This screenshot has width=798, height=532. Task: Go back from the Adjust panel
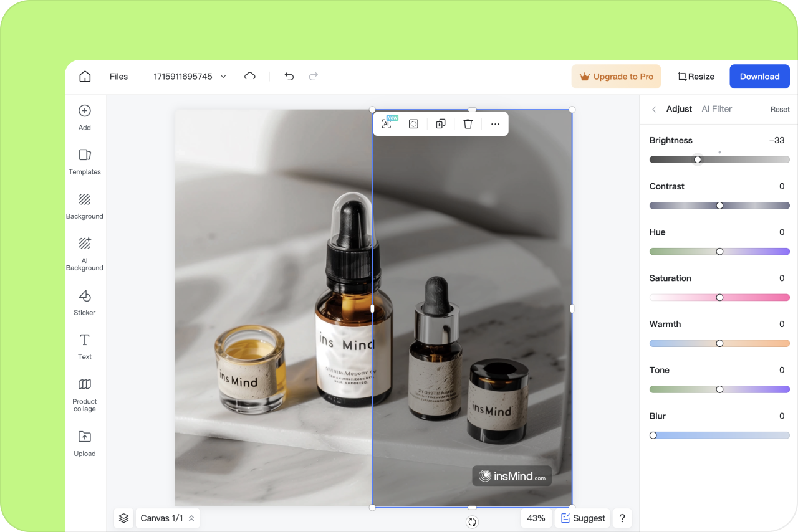pos(654,109)
